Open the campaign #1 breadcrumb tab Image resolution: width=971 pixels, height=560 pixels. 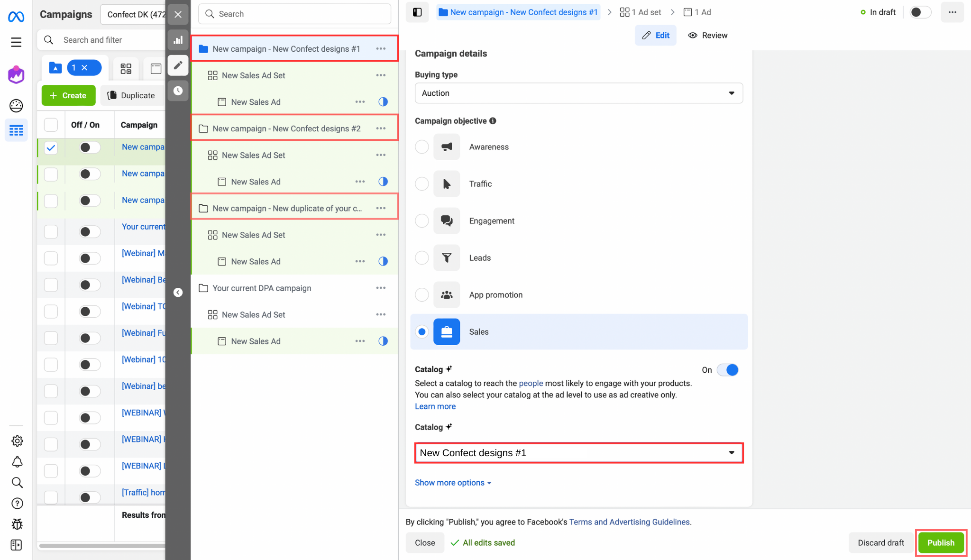(x=518, y=12)
